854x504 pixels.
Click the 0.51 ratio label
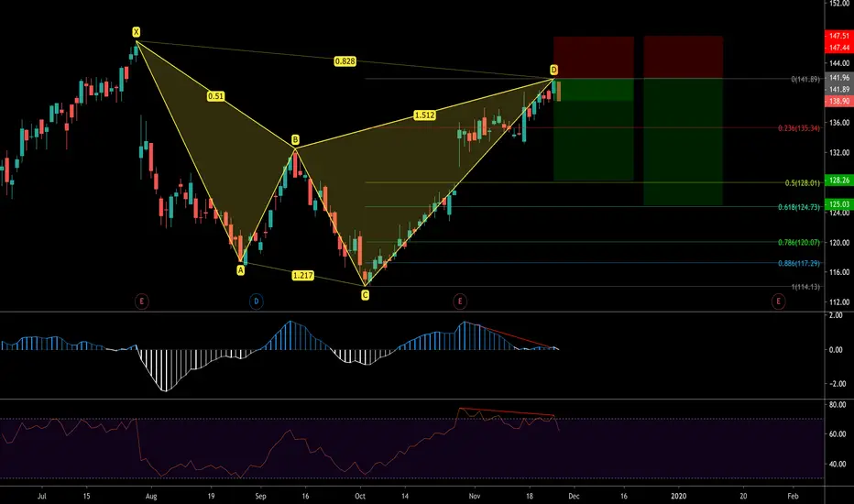click(215, 96)
